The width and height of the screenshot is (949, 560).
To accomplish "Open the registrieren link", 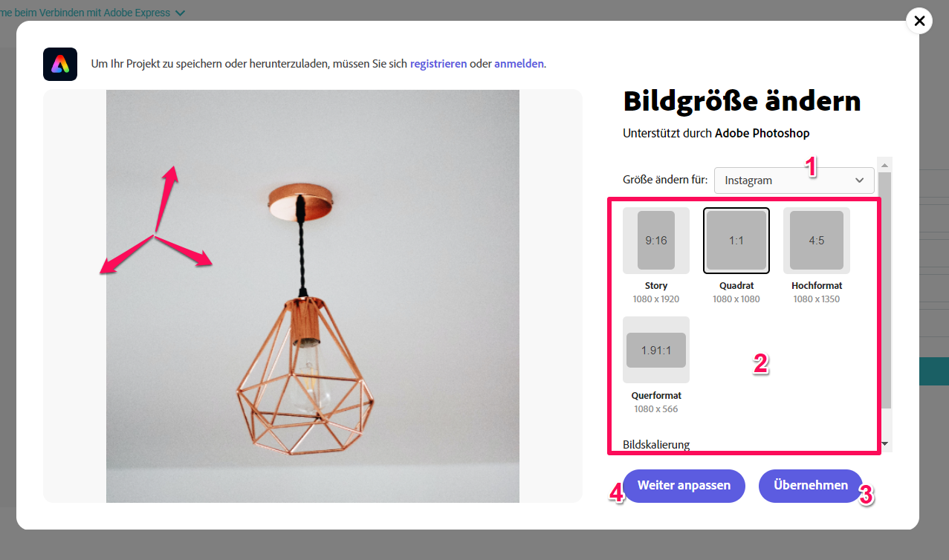I will (438, 64).
